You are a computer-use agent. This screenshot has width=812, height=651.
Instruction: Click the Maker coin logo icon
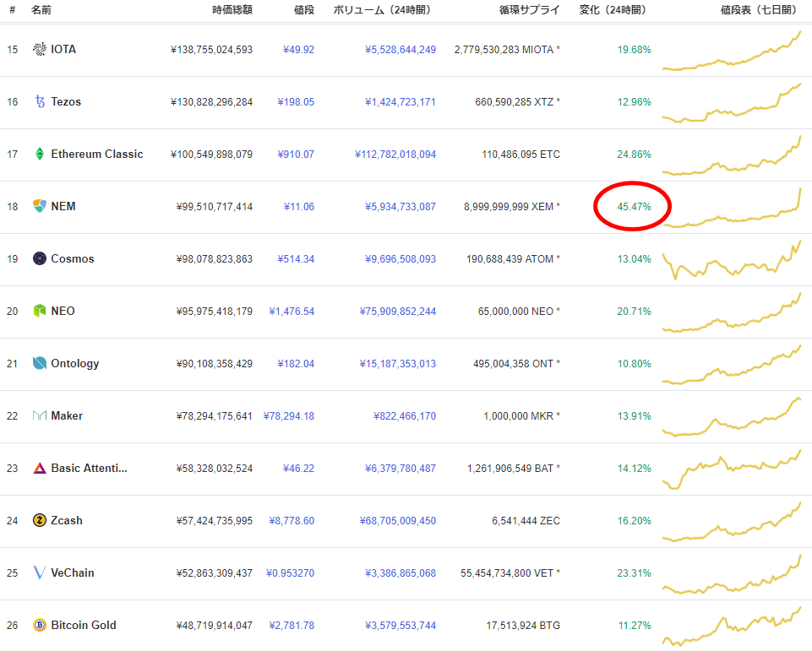pos(40,415)
